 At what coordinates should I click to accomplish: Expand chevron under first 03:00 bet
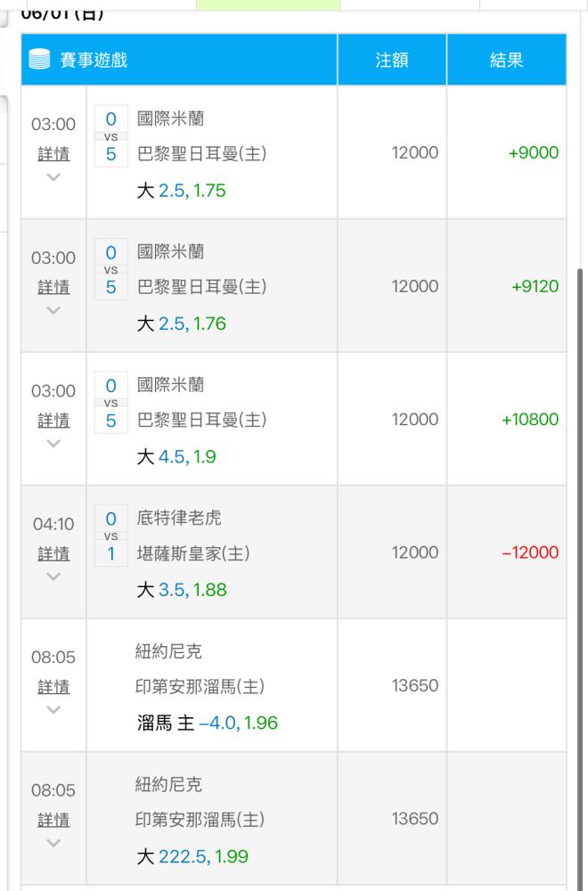pyautogui.click(x=53, y=177)
